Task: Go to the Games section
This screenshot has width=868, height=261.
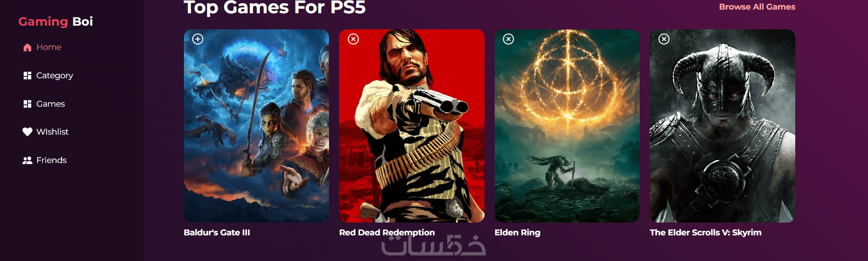Action: pos(44,104)
